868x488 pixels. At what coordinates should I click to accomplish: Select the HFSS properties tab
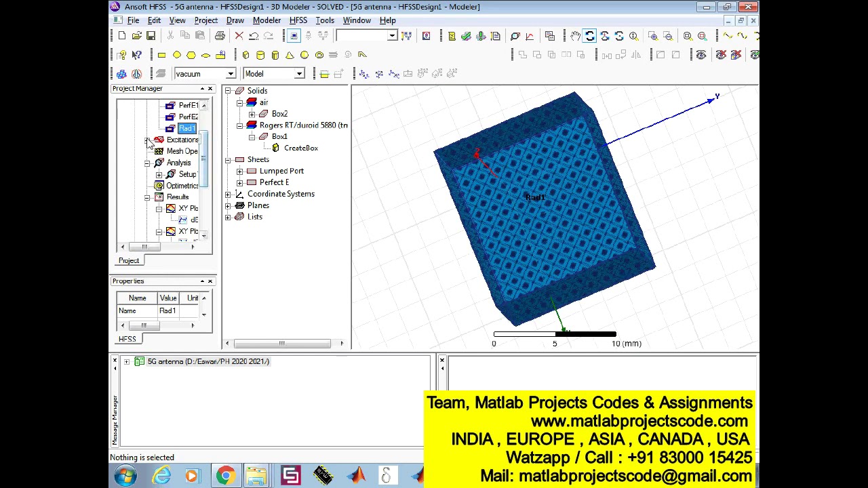(x=127, y=339)
